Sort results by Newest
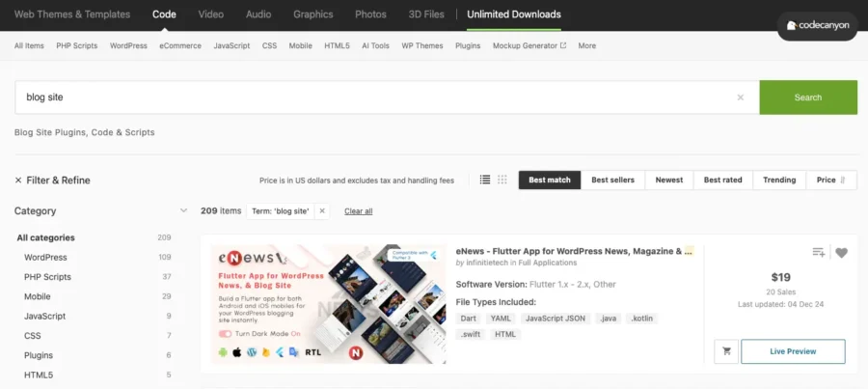Screen dimensions: 868x389 click(x=668, y=181)
